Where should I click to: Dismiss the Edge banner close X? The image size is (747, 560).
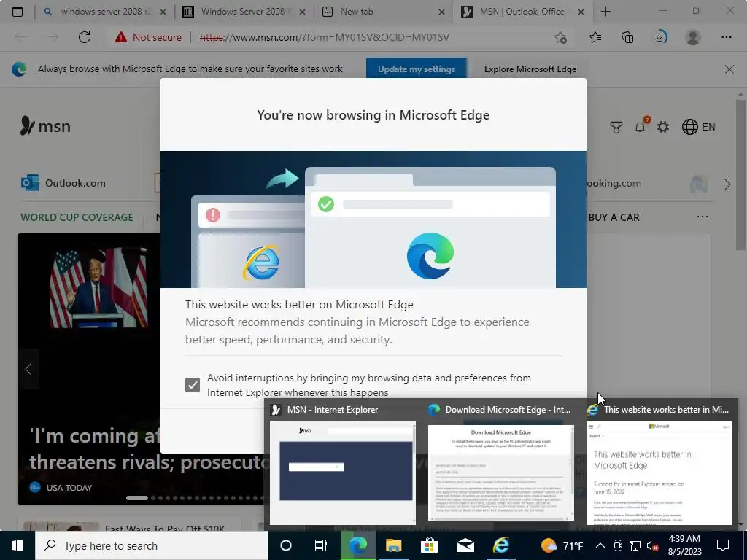coord(729,69)
